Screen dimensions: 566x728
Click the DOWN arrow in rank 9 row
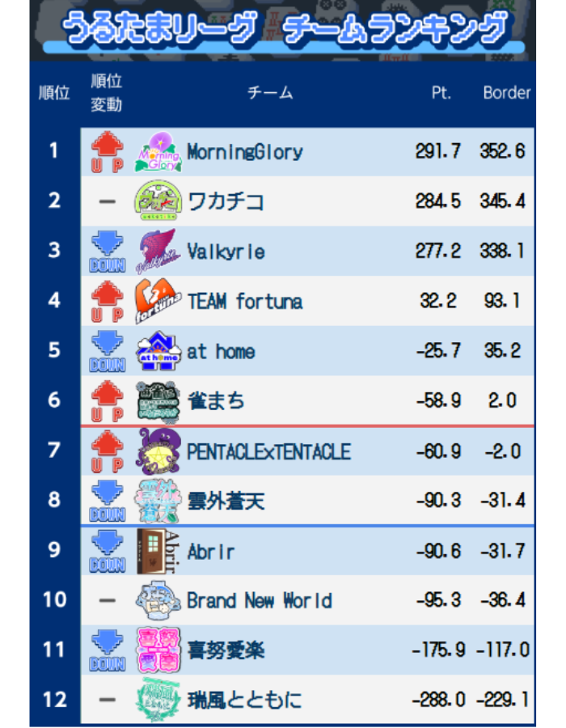pos(108,552)
